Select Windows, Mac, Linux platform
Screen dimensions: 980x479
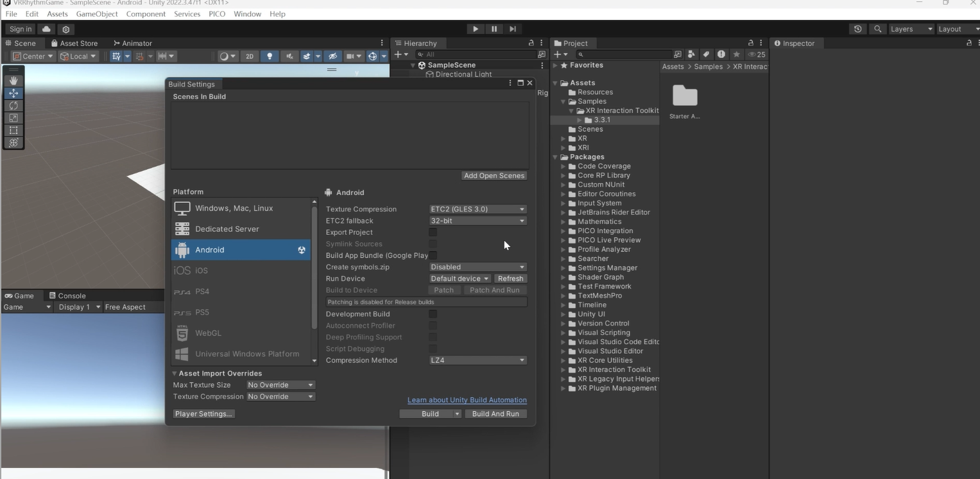pyautogui.click(x=241, y=208)
